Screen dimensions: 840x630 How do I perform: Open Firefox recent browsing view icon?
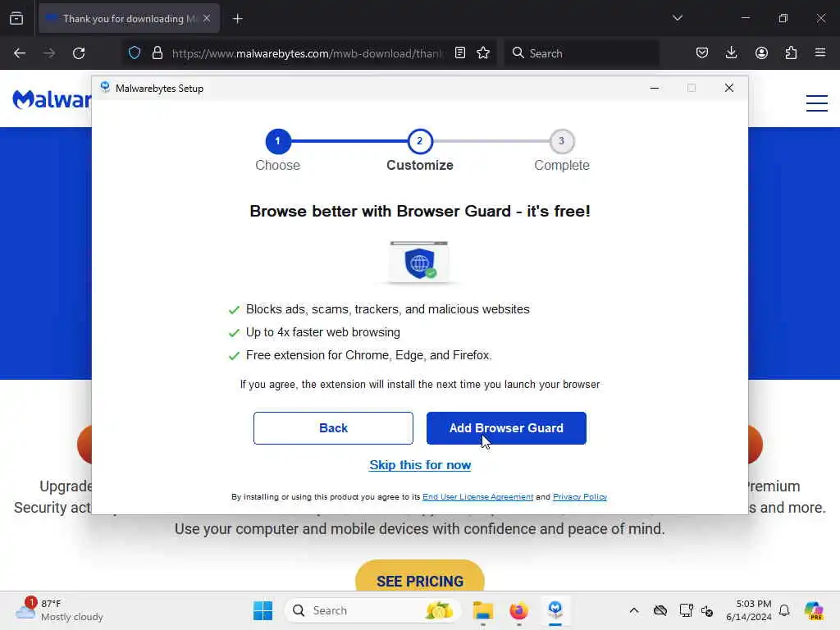pyautogui.click(x=16, y=18)
